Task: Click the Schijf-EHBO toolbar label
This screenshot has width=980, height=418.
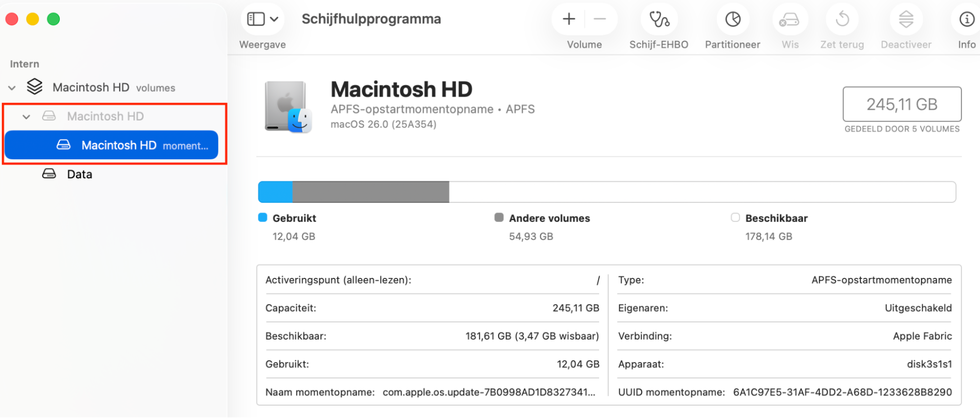Action: coord(659,45)
